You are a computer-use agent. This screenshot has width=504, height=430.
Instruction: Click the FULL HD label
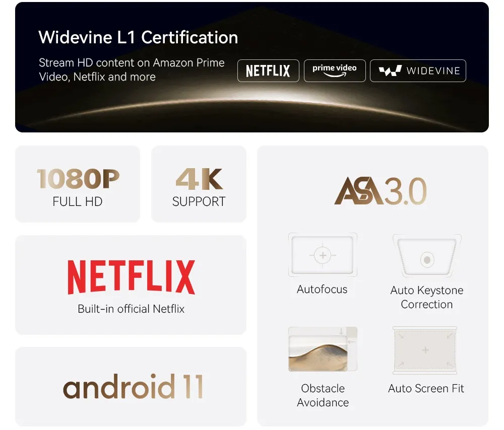(78, 202)
